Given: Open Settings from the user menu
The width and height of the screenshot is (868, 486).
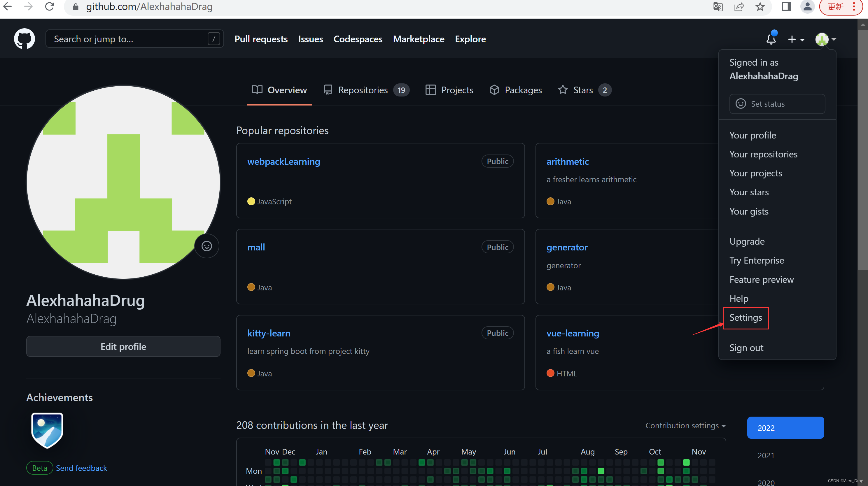Looking at the screenshot, I should pos(746,317).
